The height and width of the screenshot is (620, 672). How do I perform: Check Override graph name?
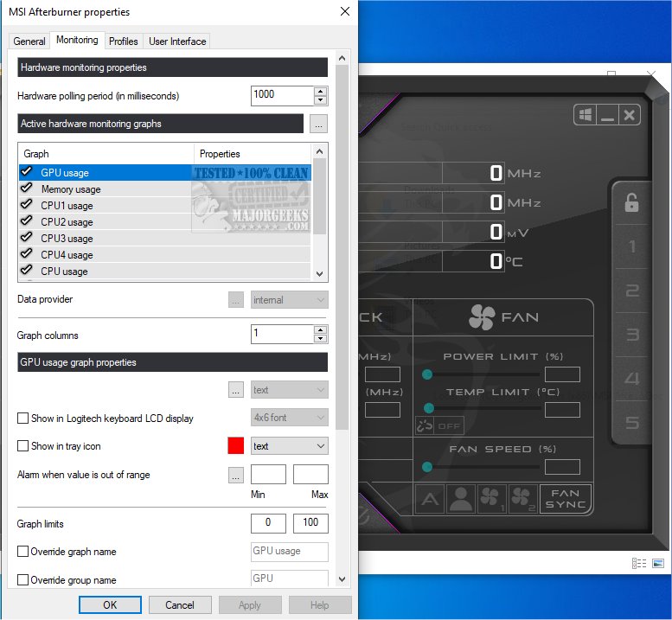[x=22, y=552]
